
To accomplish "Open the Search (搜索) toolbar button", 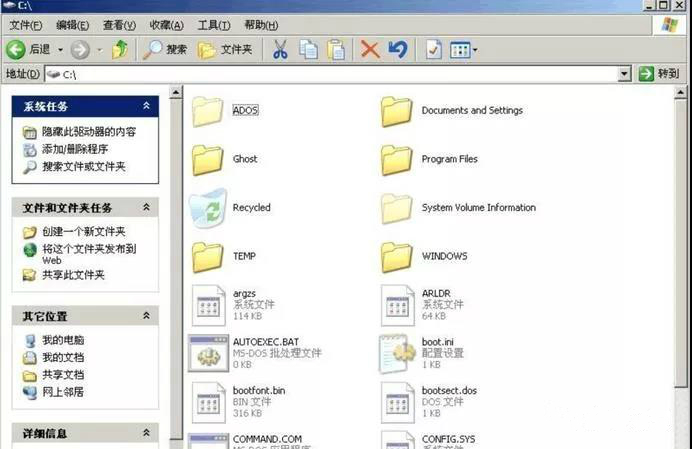I will pyautogui.click(x=165, y=49).
